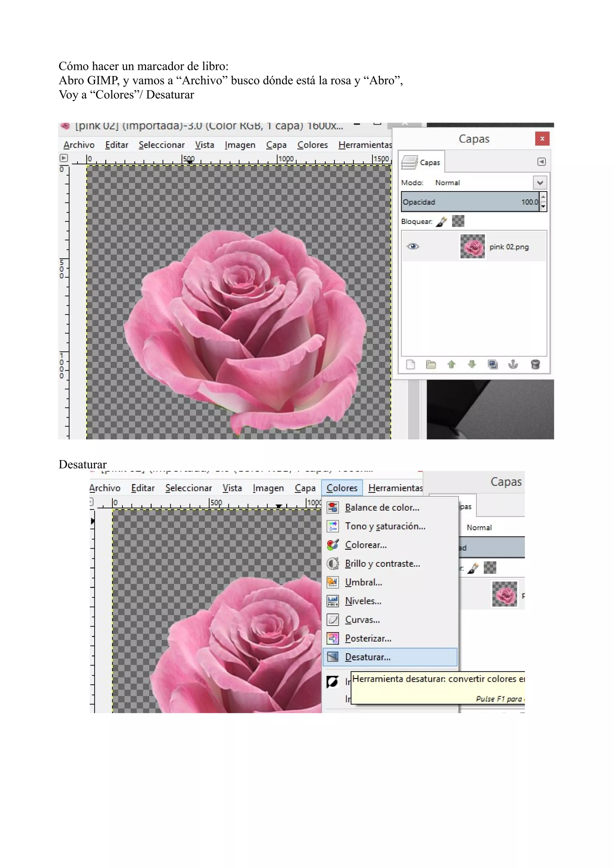Toggle the lock pixels paintbrush icon

tap(441, 222)
